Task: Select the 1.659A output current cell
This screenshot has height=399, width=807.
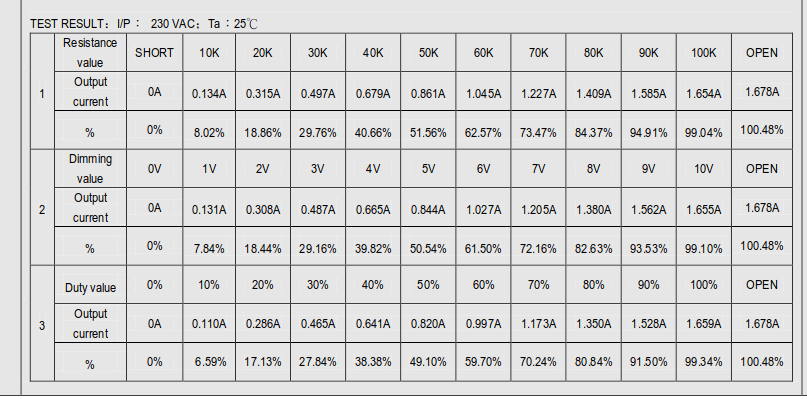Action: [x=704, y=323]
